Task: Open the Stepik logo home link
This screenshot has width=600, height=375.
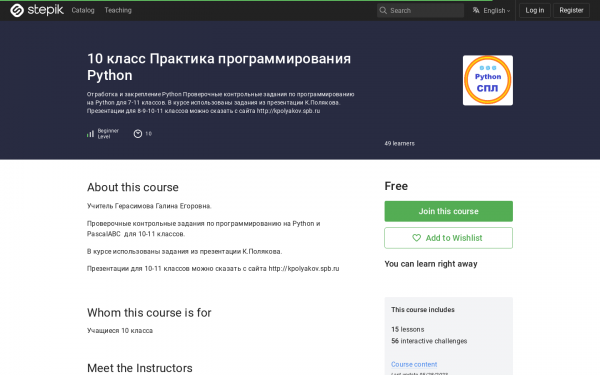Action: click(37, 10)
